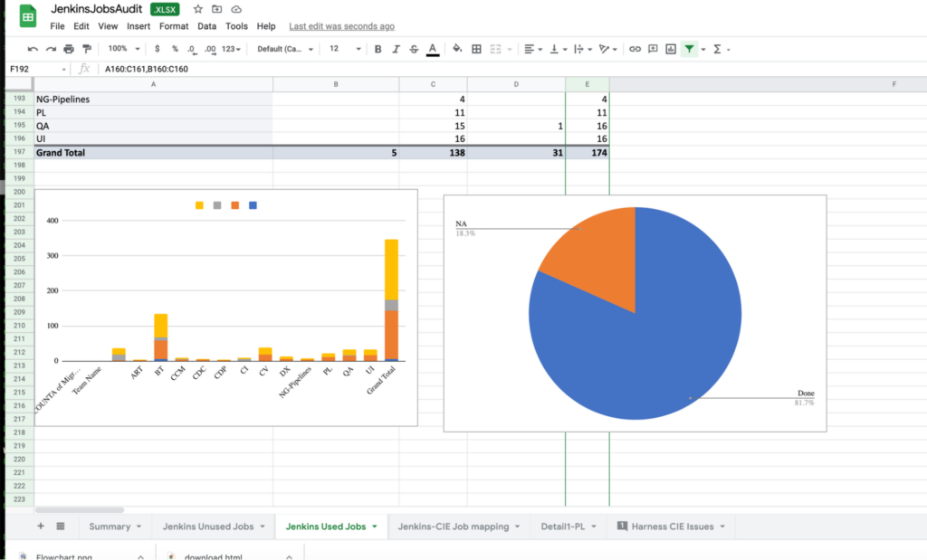This screenshot has height=560, width=927.
Task: Select column E header
Action: coord(587,84)
